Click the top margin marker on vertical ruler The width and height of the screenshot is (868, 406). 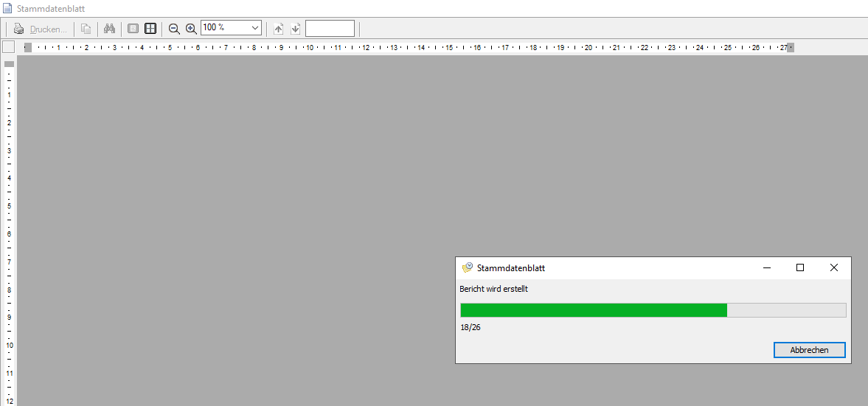click(9, 64)
